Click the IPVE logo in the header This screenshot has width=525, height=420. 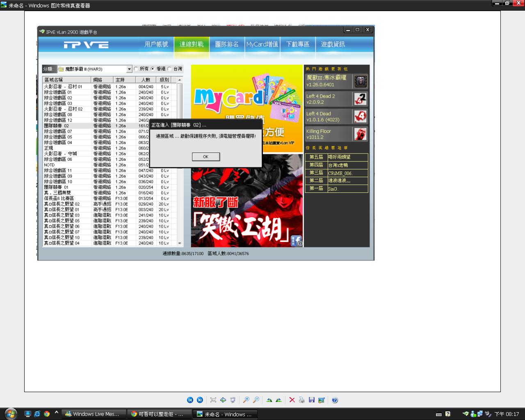86,45
